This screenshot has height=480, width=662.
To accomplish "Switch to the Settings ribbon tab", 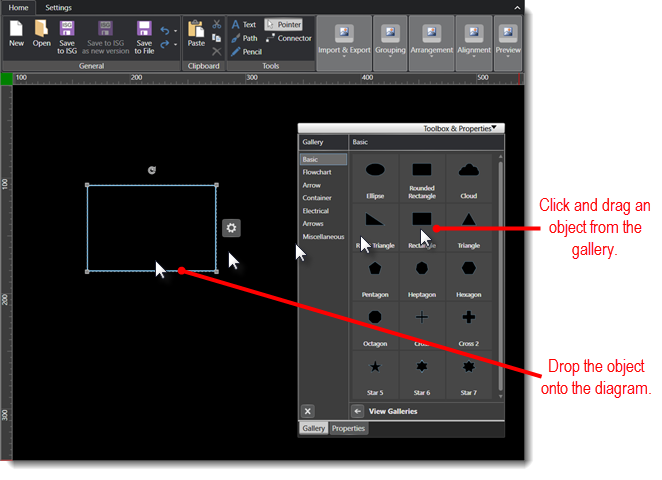I will coord(58,7).
